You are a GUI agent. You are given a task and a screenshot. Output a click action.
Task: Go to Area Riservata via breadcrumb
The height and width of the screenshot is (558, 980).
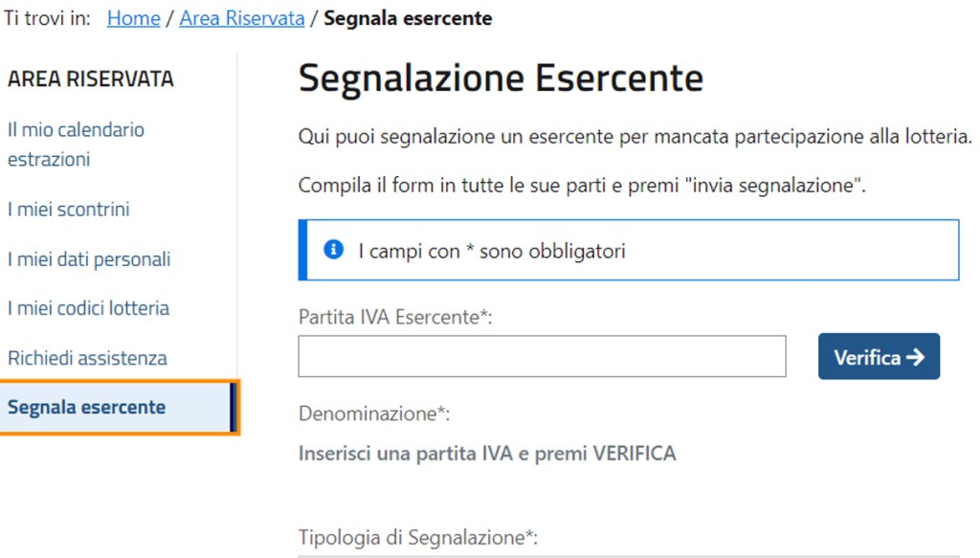[241, 18]
